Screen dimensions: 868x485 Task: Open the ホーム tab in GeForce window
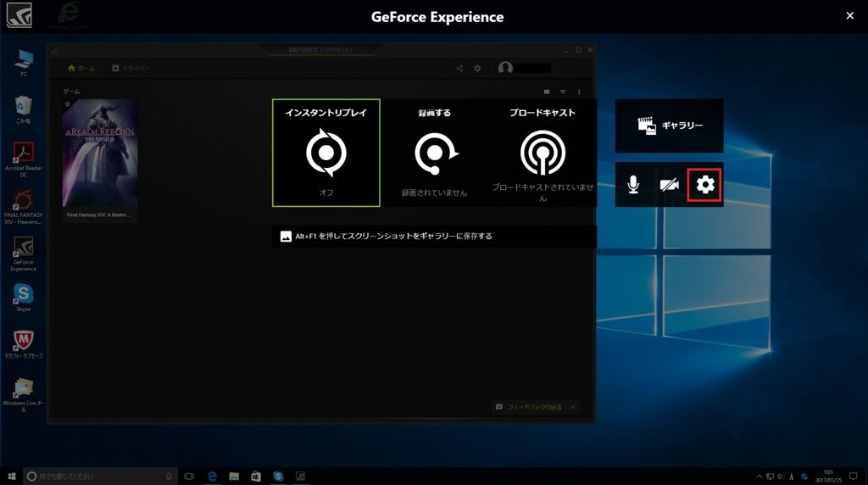coord(81,68)
